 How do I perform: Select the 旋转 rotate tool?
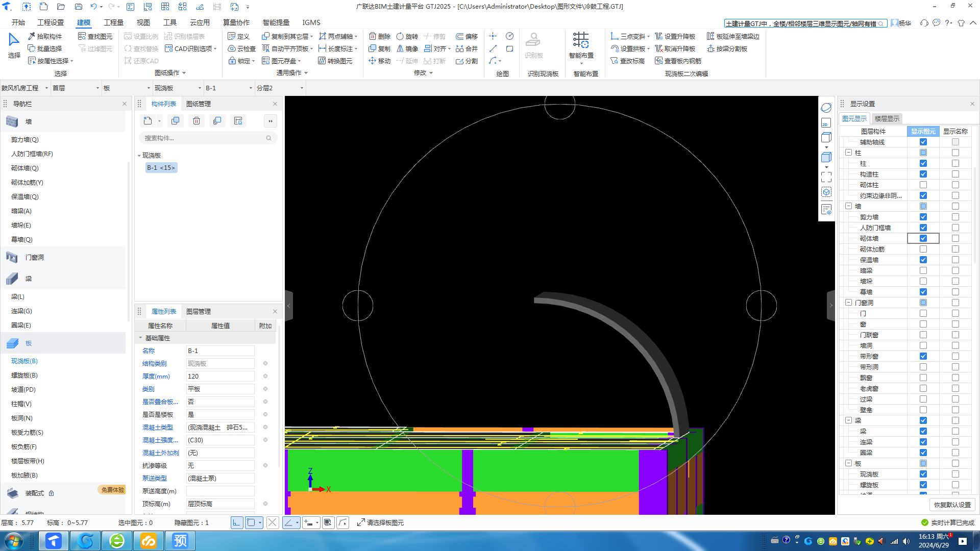(x=407, y=36)
